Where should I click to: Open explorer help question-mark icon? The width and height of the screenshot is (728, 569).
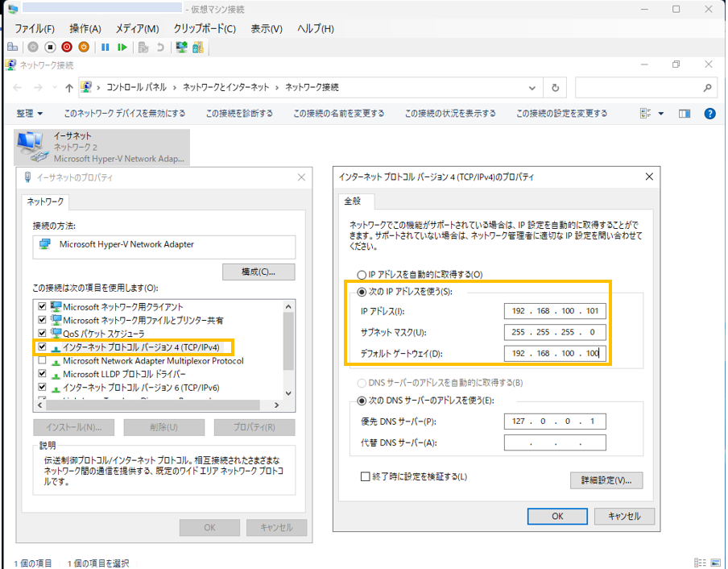pos(710,114)
